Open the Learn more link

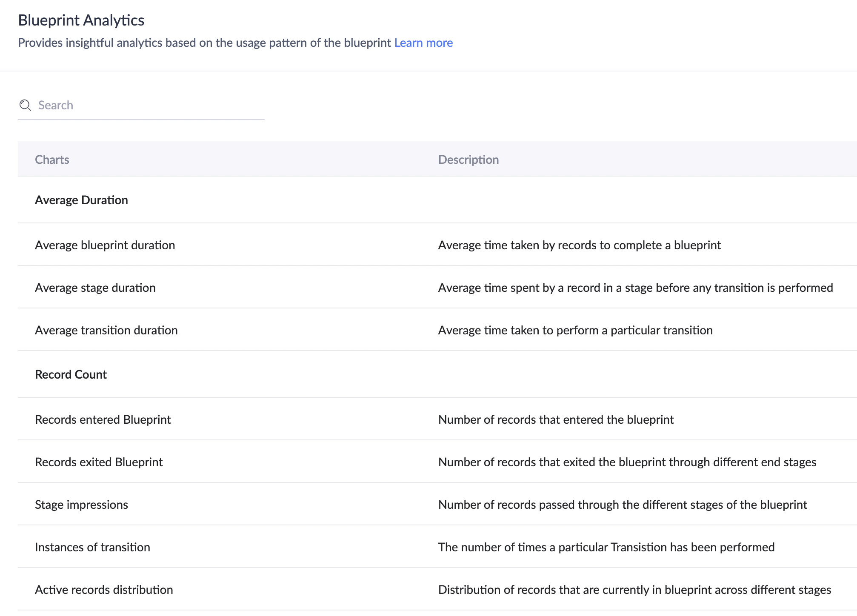423,43
